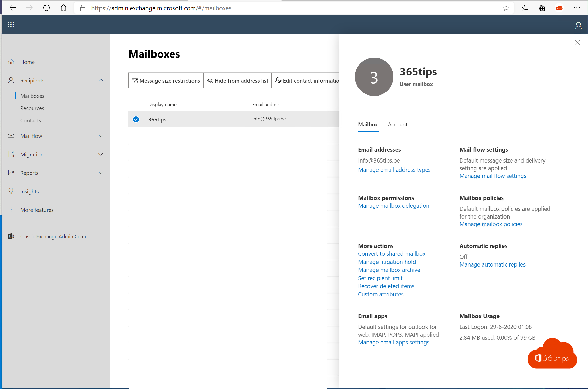Select the Mailbox tab
This screenshot has width=588, height=389.
pyautogui.click(x=368, y=125)
